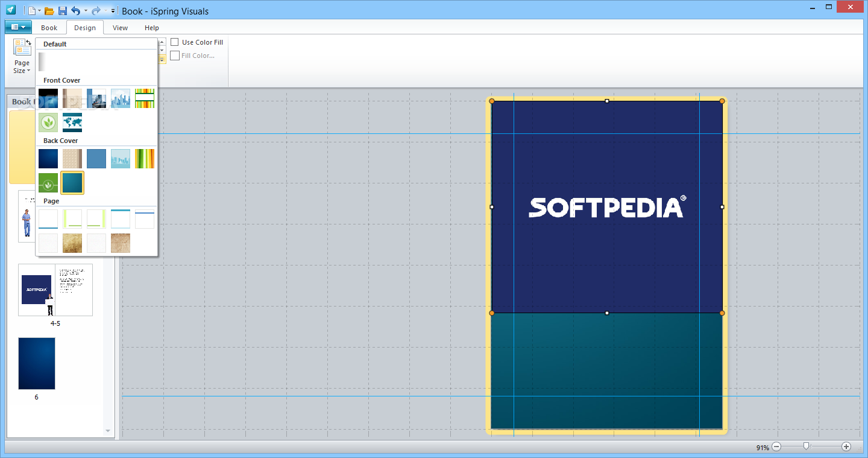Click the 91% zoom level
The image size is (868, 458).
763,448
